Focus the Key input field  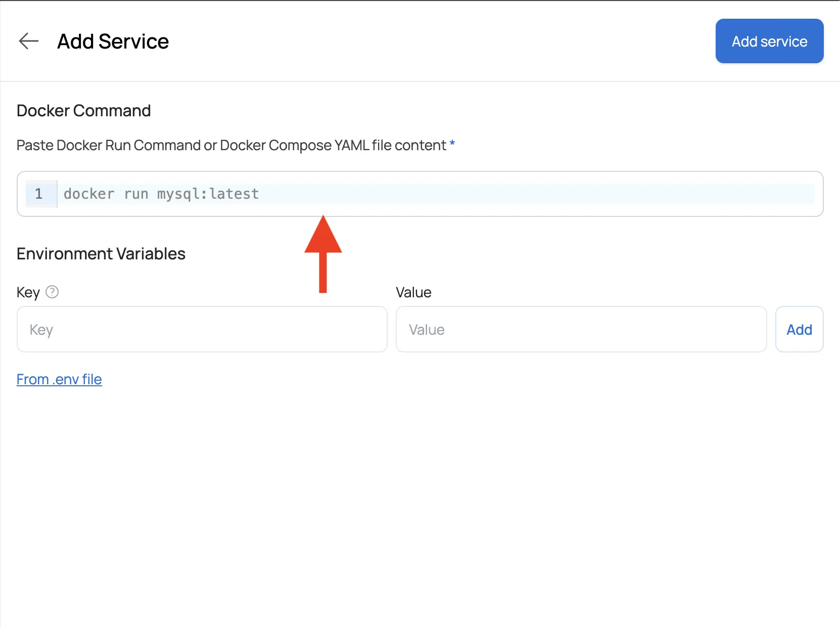pyautogui.click(x=202, y=329)
